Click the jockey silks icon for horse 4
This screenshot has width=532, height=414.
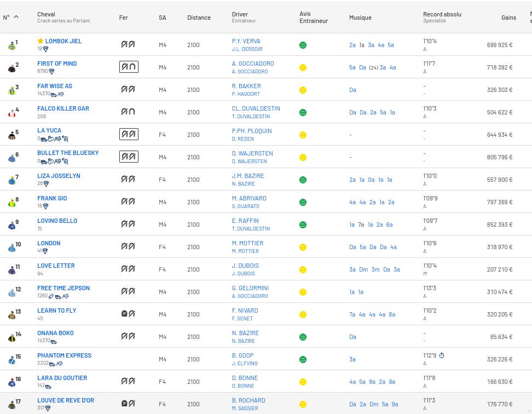[x=12, y=113]
